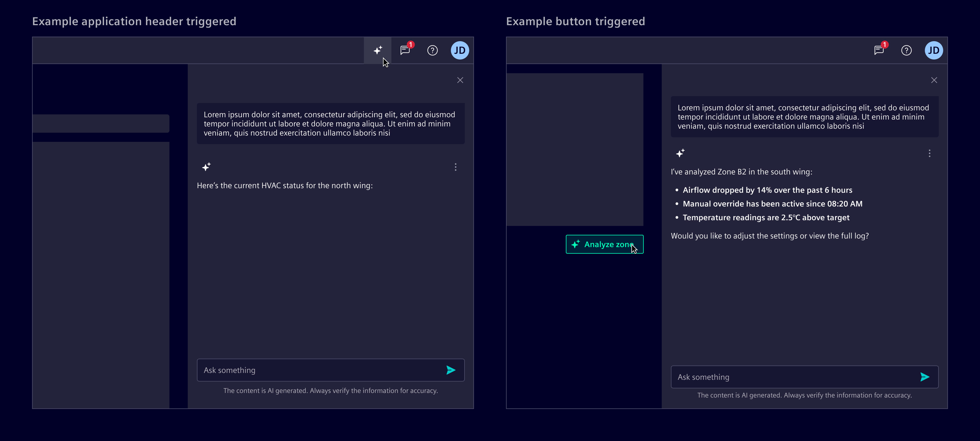The image size is (980, 441).
Task: Click the sparkle icon beside Zone B2 analysis
Action: 681,153
